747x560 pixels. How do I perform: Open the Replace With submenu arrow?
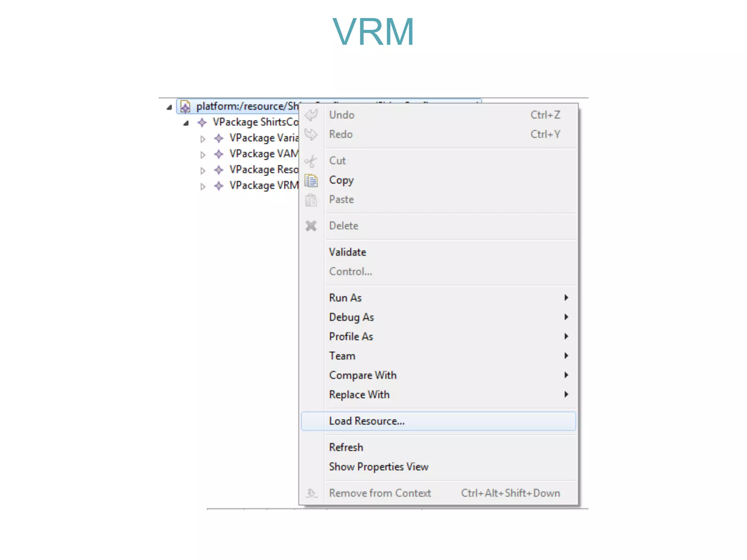[x=566, y=394]
